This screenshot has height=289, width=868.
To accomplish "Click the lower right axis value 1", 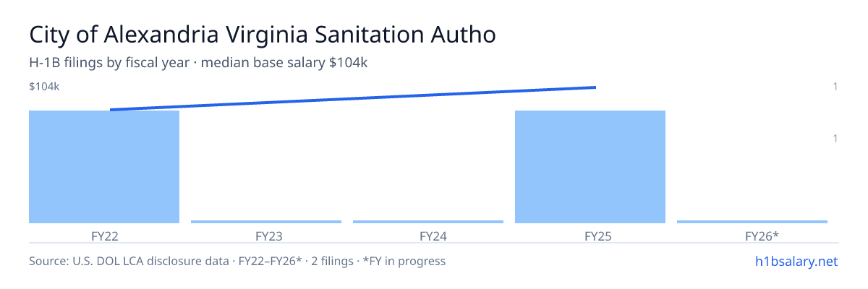I will click(835, 138).
